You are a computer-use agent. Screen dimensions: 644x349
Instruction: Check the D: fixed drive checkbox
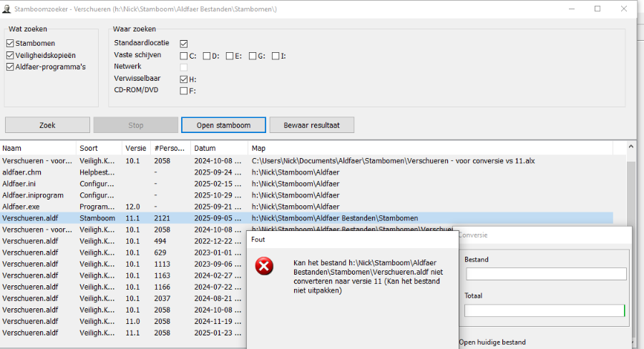[x=207, y=56]
